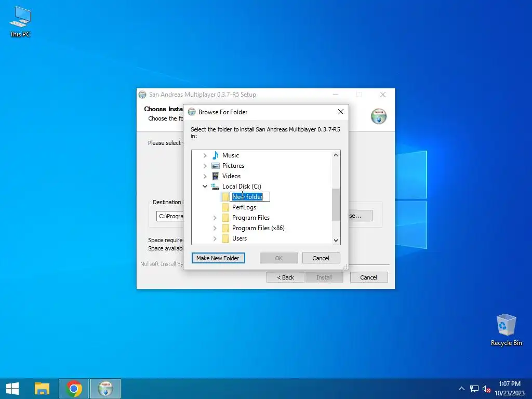Select the Program Files folder row
This screenshot has height=399, width=532.
point(251,218)
